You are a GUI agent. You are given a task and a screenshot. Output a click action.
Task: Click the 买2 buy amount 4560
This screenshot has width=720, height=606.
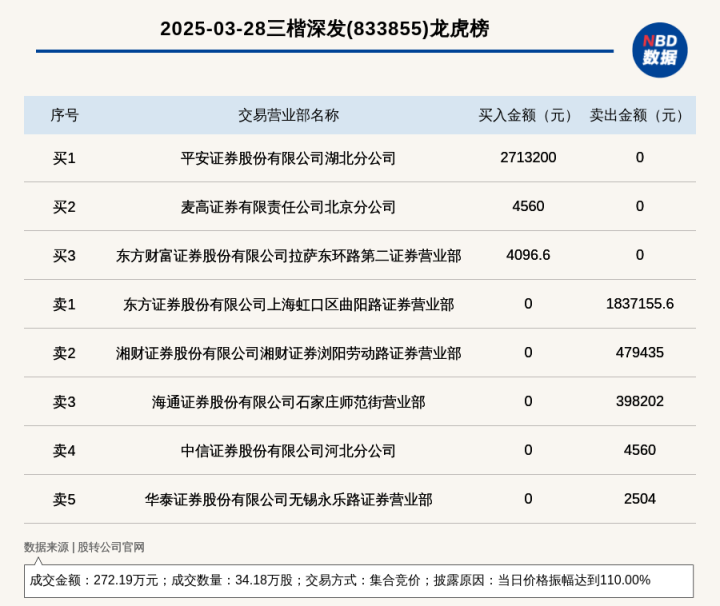[x=528, y=206]
